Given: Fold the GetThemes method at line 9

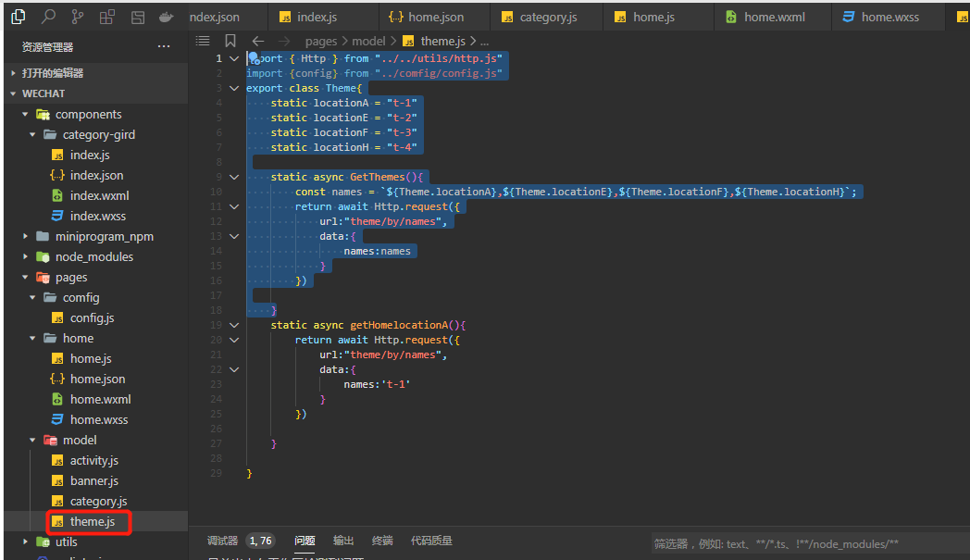Looking at the screenshot, I should (x=233, y=177).
